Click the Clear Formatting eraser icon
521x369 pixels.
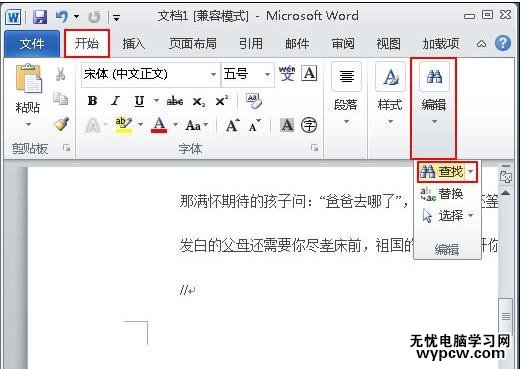(254, 100)
